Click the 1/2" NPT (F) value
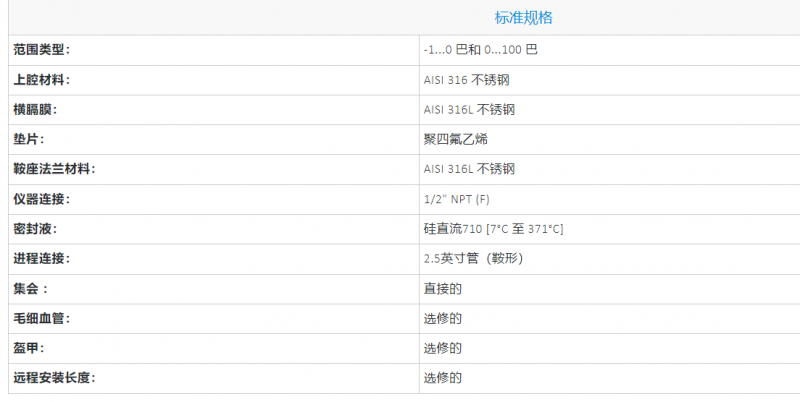800x402 pixels. point(457,199)
